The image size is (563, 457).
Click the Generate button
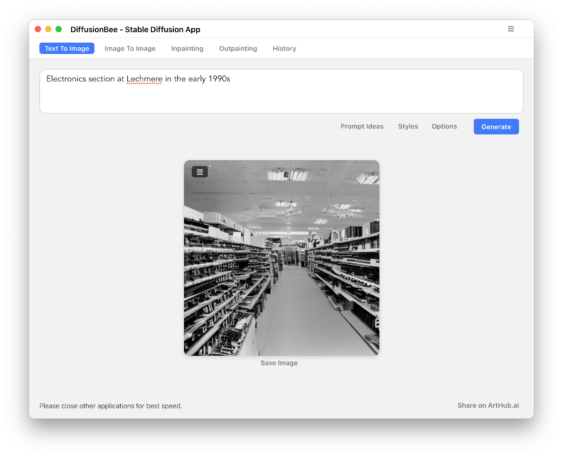coord(496,127)
